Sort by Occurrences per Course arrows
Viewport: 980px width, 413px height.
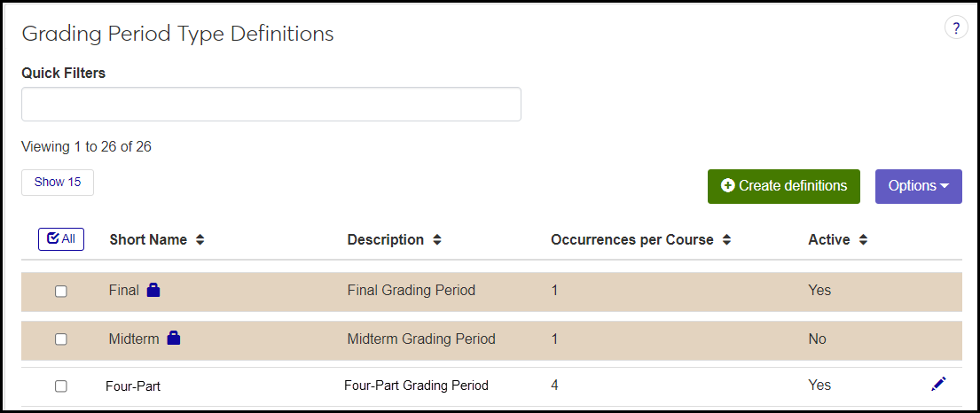pyautogui.click(x=727, y=240)
